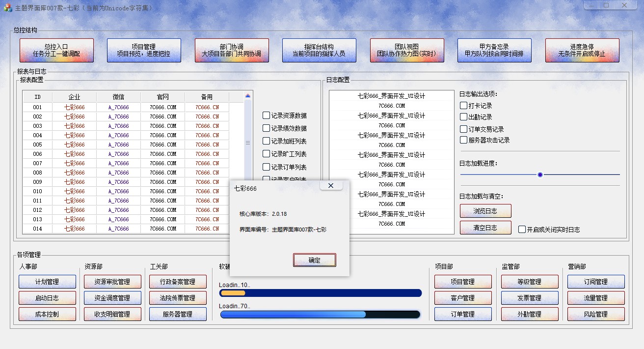The width and height of the screenshot is (644, 349).
Task: Open 甲方备忘录 memo button
Action: (494, 50)
